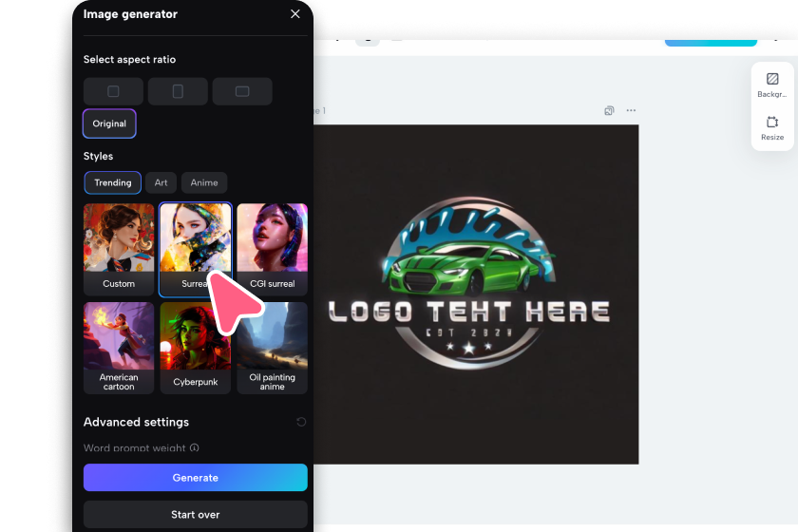Open the page more options menu

tap(631, 110)
